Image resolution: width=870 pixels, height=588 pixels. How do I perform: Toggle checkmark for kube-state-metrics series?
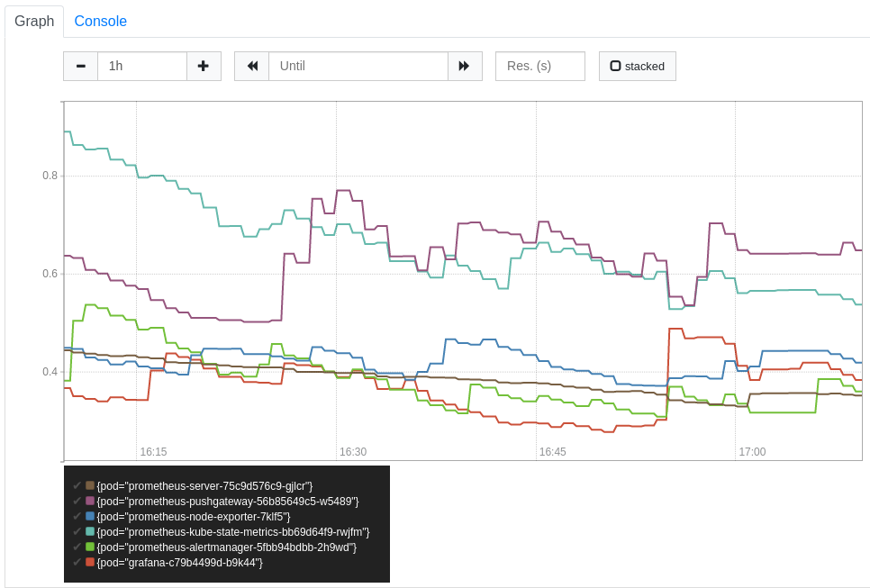point(77,531)
